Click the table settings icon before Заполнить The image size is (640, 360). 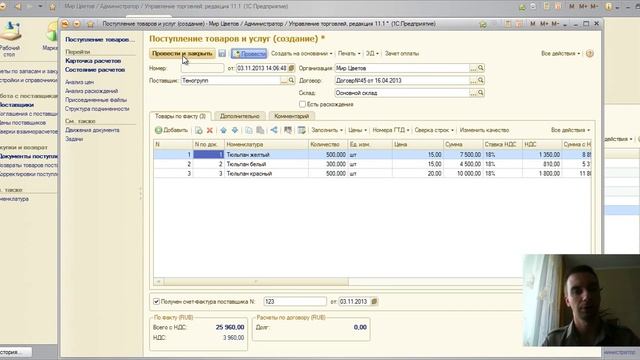click(x=302, y=130)
